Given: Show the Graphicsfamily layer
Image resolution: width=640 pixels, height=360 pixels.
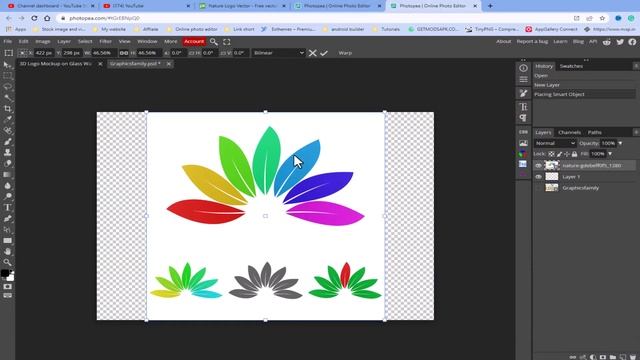Looking at the screenshot, I should (538, 188).
